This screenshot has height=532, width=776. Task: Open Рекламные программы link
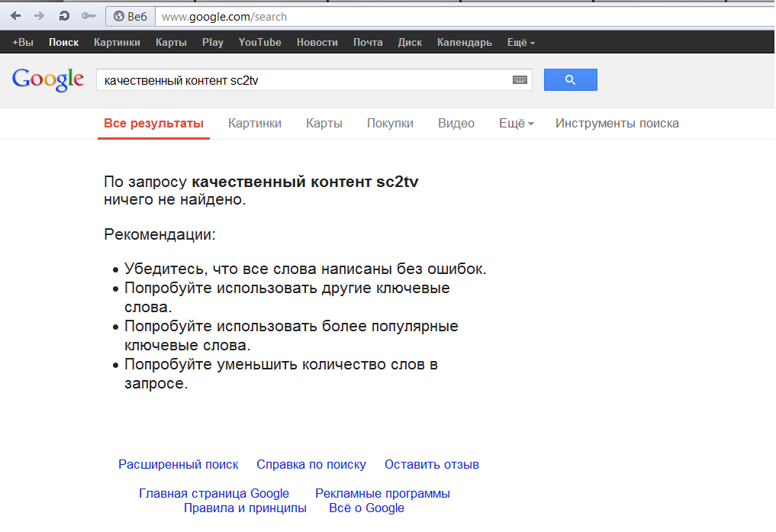(382, 493)
